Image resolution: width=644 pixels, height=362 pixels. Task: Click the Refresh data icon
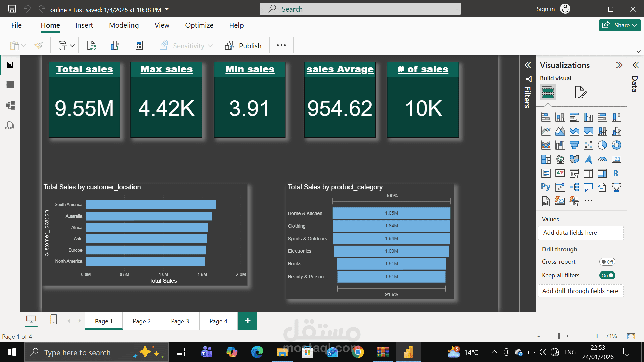coord(91,45)
